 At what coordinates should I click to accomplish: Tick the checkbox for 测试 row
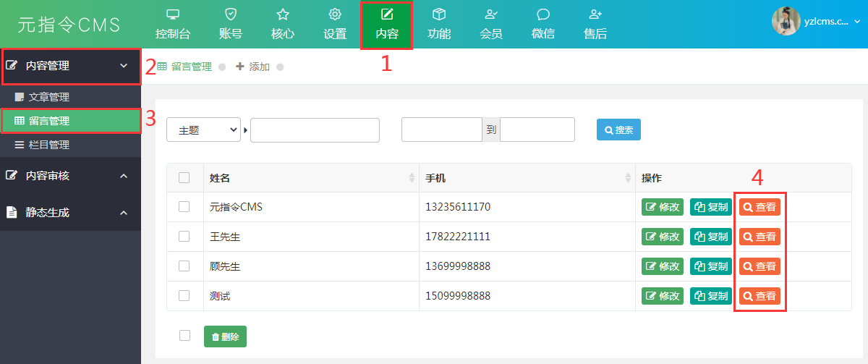click(x=184, y=296)
